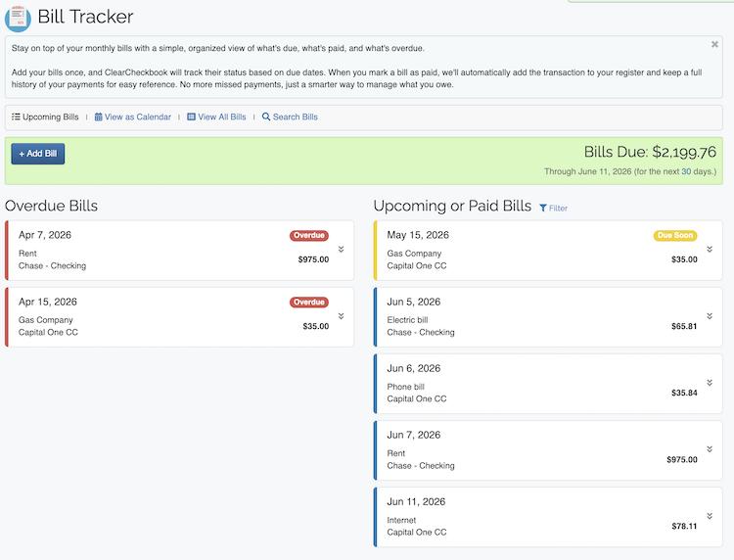The image size is (734, 560).
Task: Open the Upcoming Bills view
Action: 45,117
